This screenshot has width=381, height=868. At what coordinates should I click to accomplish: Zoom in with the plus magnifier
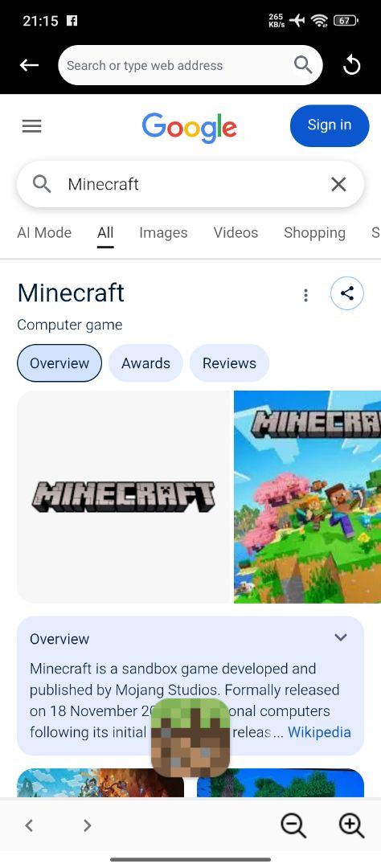tap(351, 825)
